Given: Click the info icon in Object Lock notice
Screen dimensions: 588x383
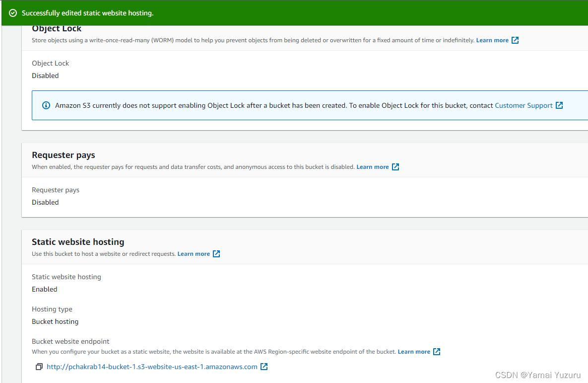Looking at the screenshot, I should 46,105.
